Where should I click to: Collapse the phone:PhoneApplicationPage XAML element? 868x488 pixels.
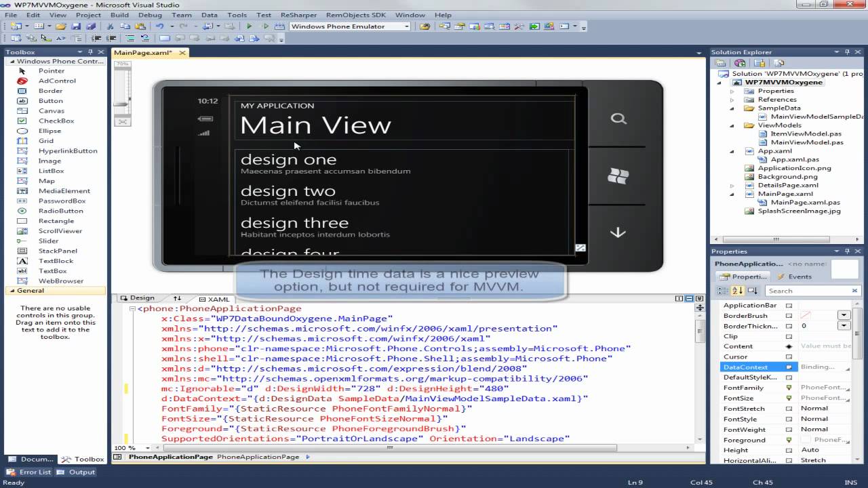tap(131, 308)
